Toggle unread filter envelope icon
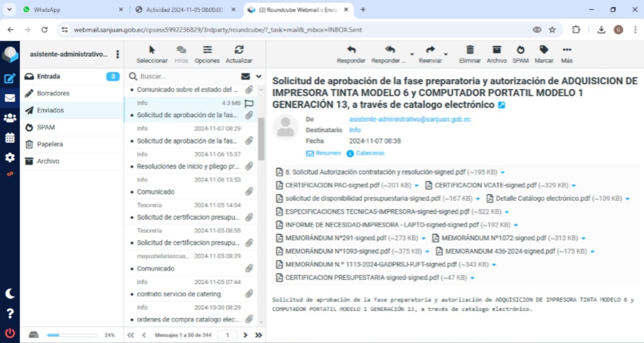This screenshot has height=343, width=644. click(x=245, y=76)
